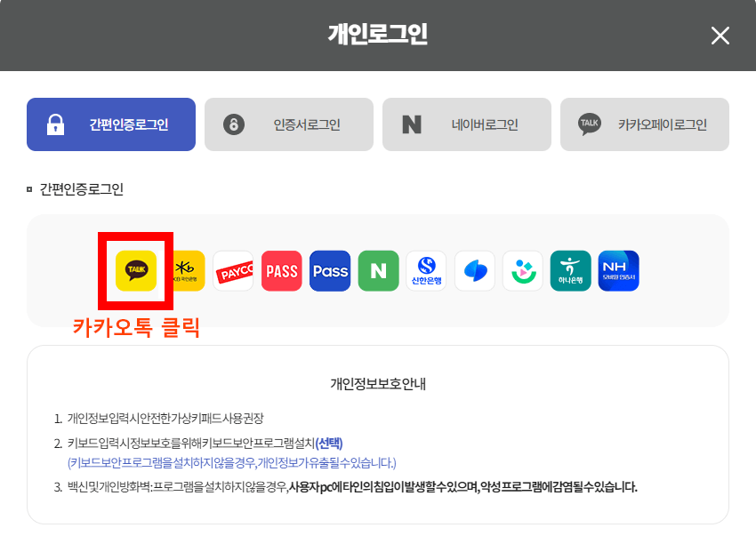
Task: Select the blue Pass icon
Action: 330,270
